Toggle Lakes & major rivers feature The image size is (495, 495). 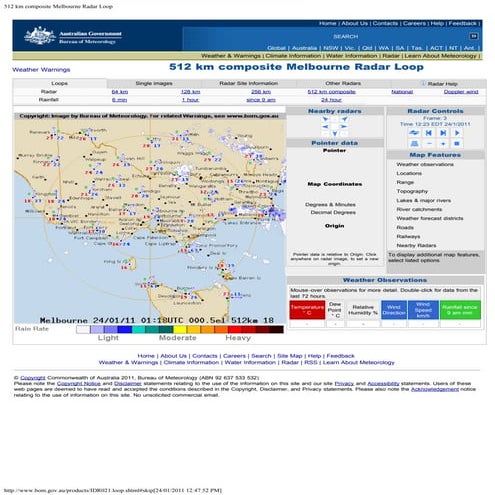click(423, 200)
